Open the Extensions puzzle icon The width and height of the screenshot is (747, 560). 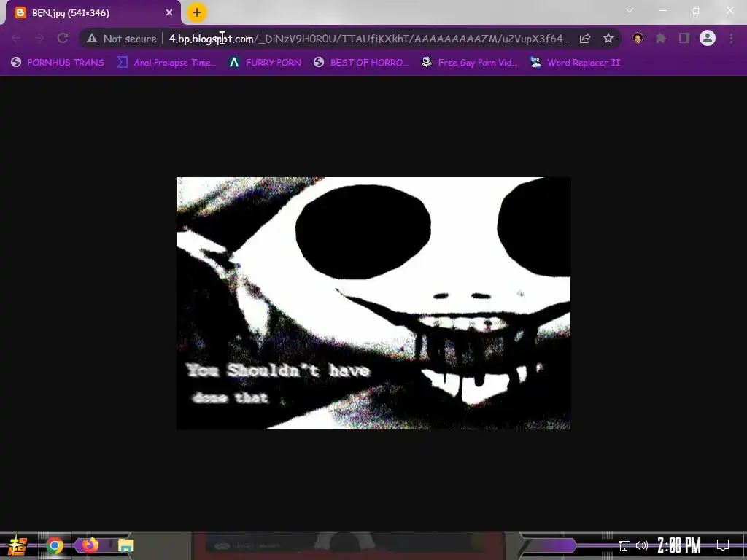click(660, 38)
